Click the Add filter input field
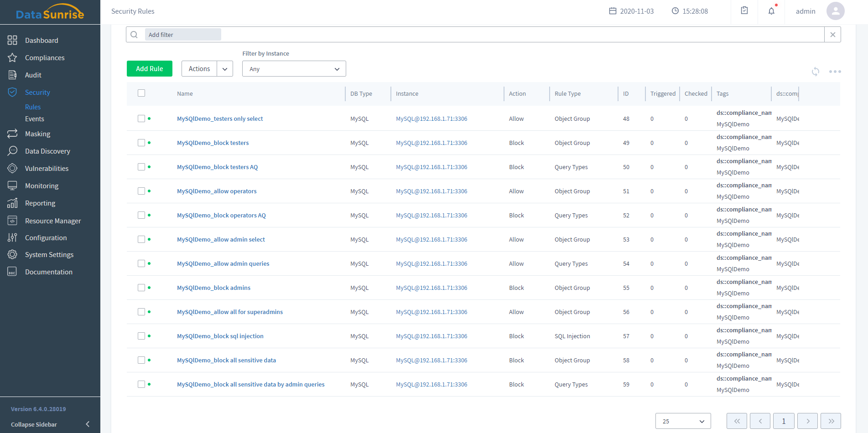This screenshot has height=433, width=868. [x=183, y=35]
